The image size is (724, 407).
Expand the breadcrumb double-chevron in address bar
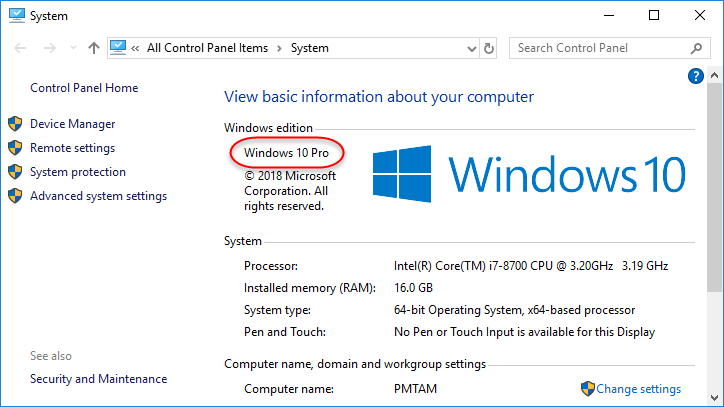[136, 48]
